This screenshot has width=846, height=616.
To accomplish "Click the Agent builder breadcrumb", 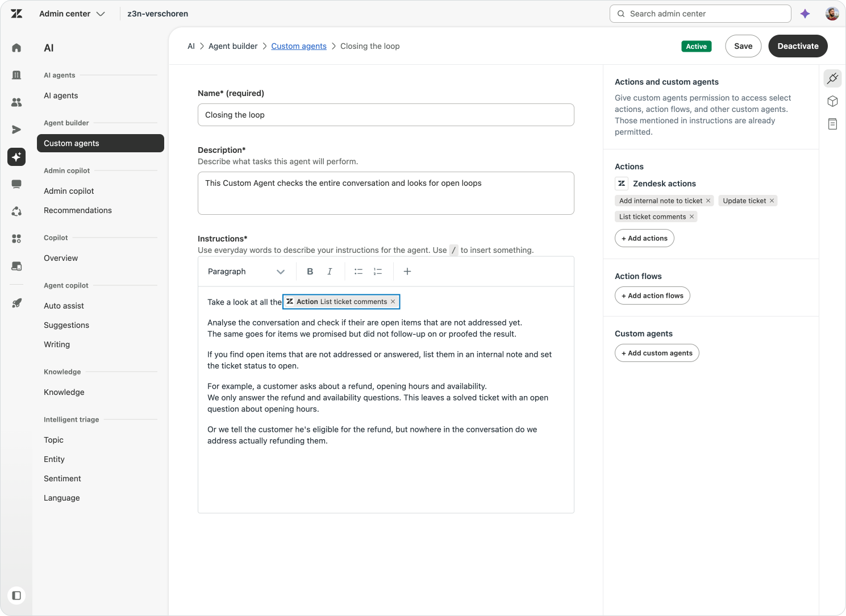I will coord(233,46).
